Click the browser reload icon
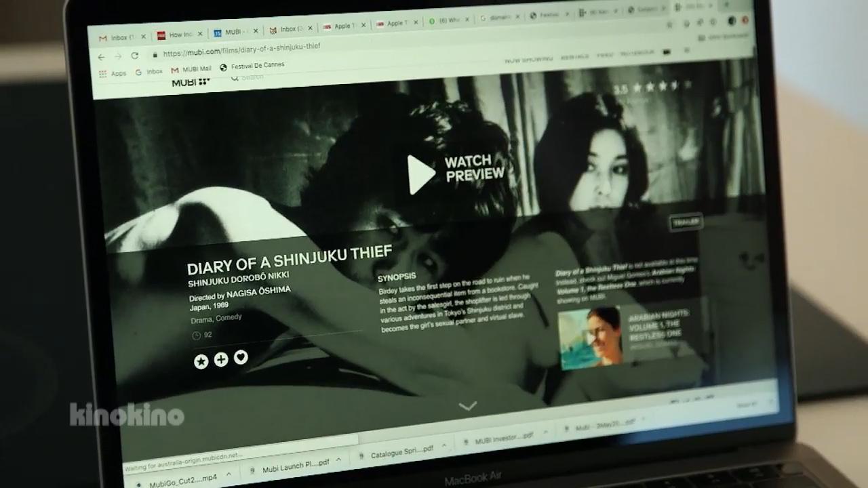 (x=134, y=56)
